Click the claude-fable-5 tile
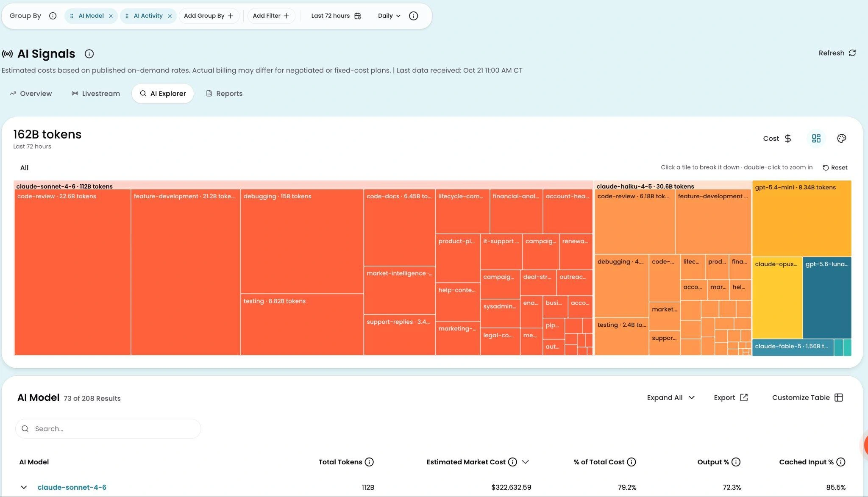This screenshot has width=868, height=497. click(793, 347)
